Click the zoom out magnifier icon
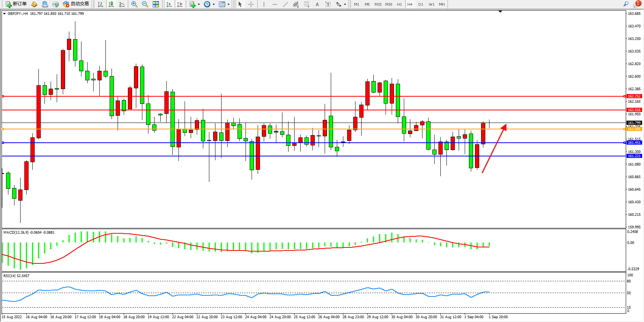 pos(145,4)
